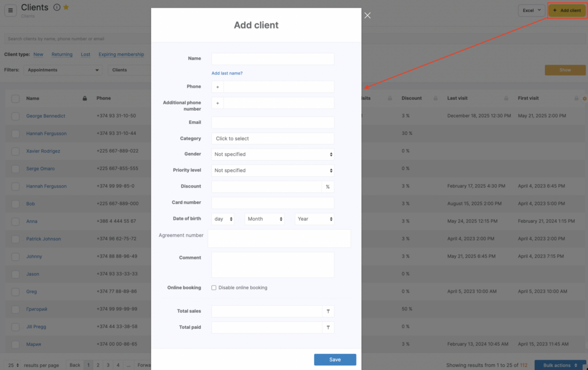Click the favorite star next to Clients

point(66,7)
